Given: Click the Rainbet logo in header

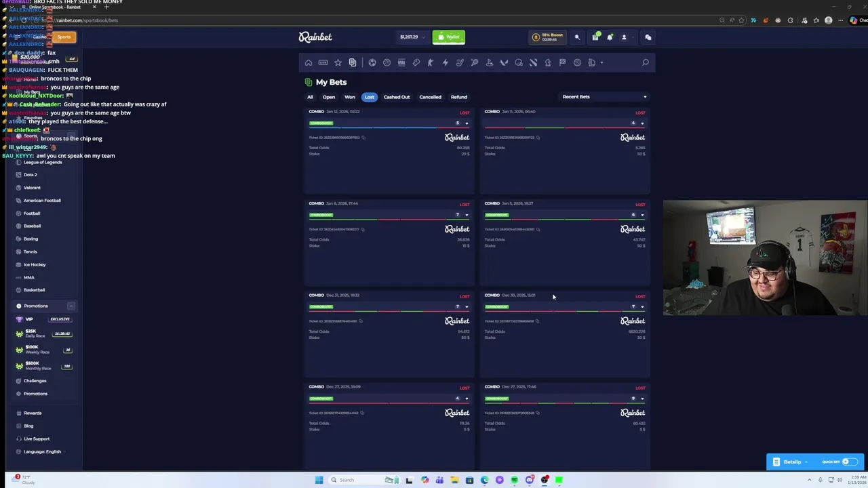Looking at the screenshot, I should coord(315,37).
